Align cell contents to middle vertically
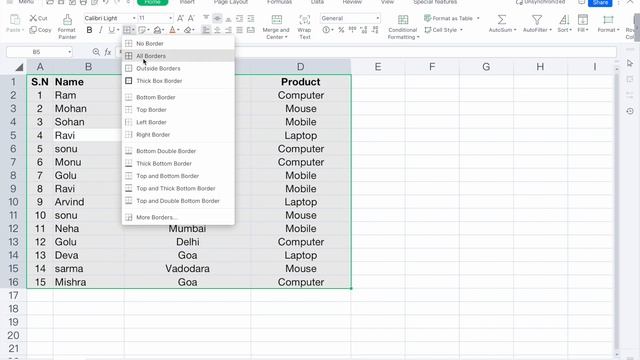The image size is (640, 360). click(218, 18)
